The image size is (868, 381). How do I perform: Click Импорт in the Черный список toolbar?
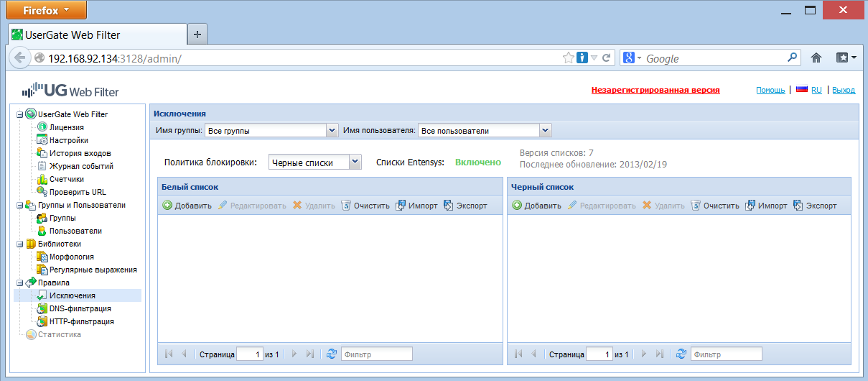pyautogui.click(x=766, y=206)
